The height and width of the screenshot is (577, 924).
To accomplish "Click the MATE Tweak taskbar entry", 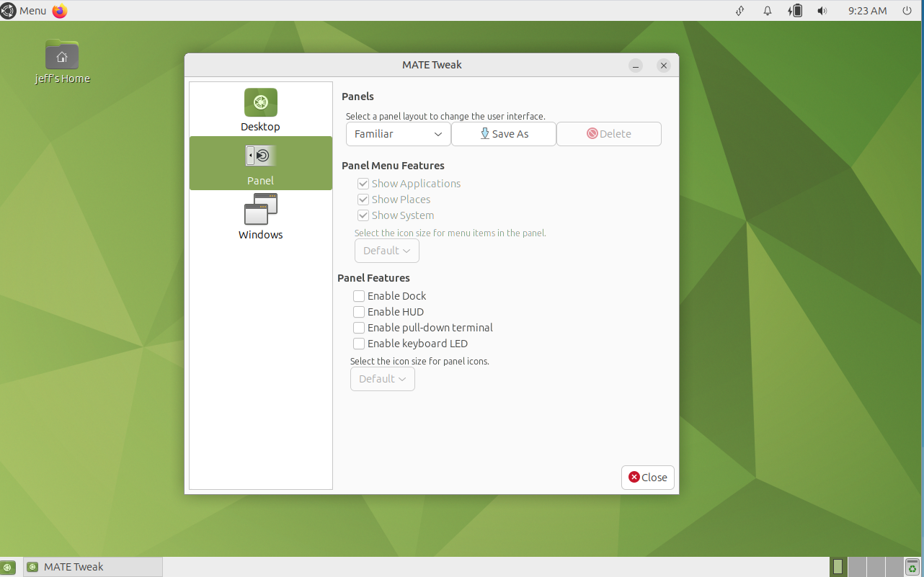I will point(93,567).
